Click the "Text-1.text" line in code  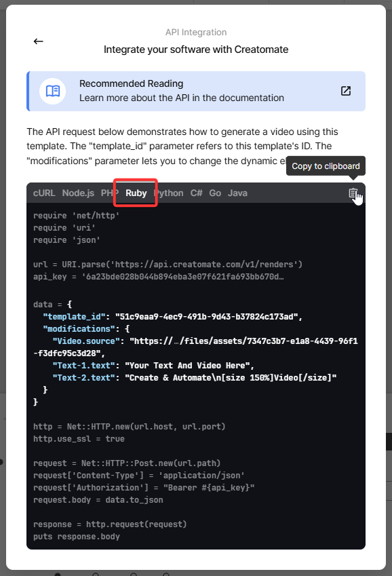153,366
